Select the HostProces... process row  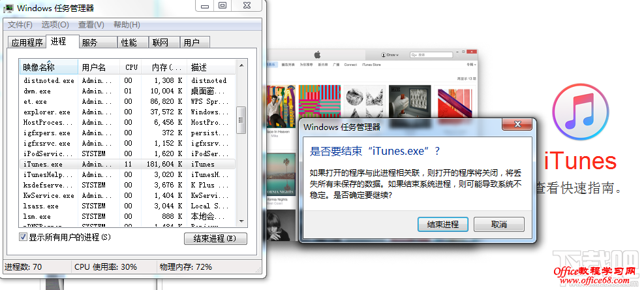(127, 123)
